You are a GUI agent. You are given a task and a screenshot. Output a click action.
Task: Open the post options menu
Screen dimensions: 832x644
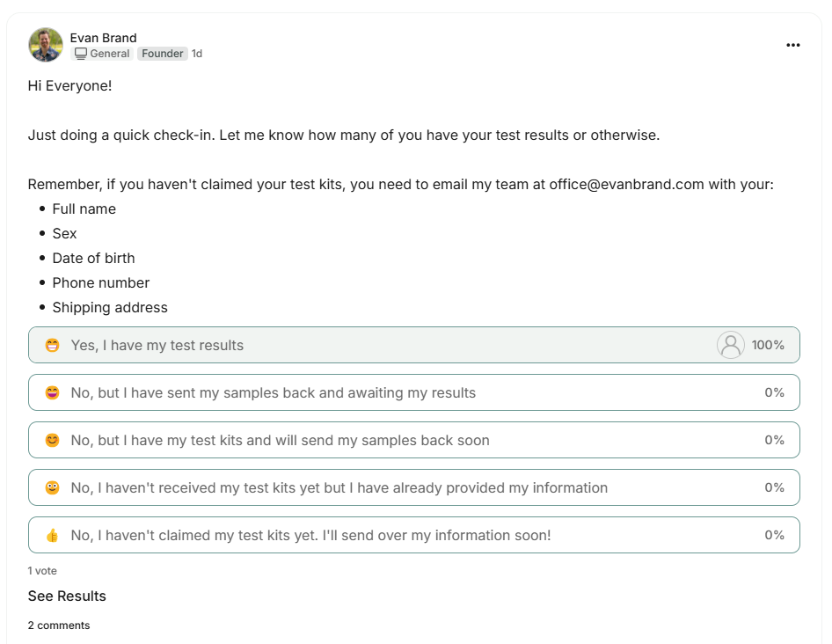[792, 45]
